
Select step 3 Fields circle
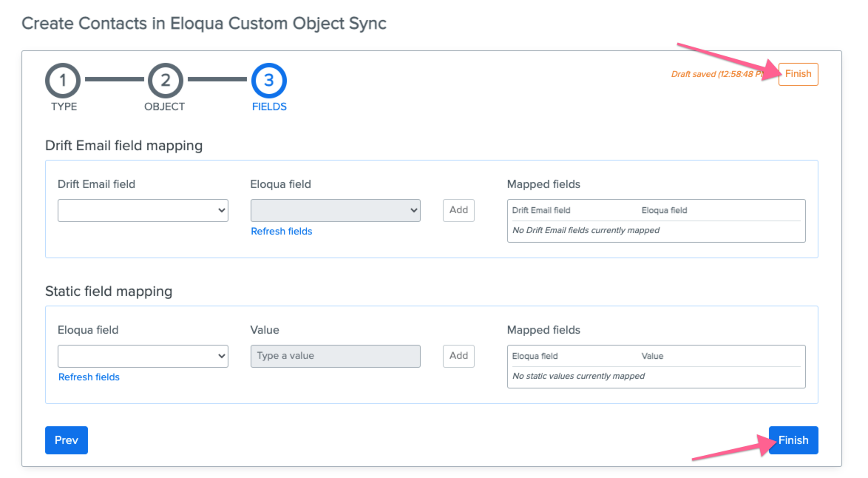269,81
